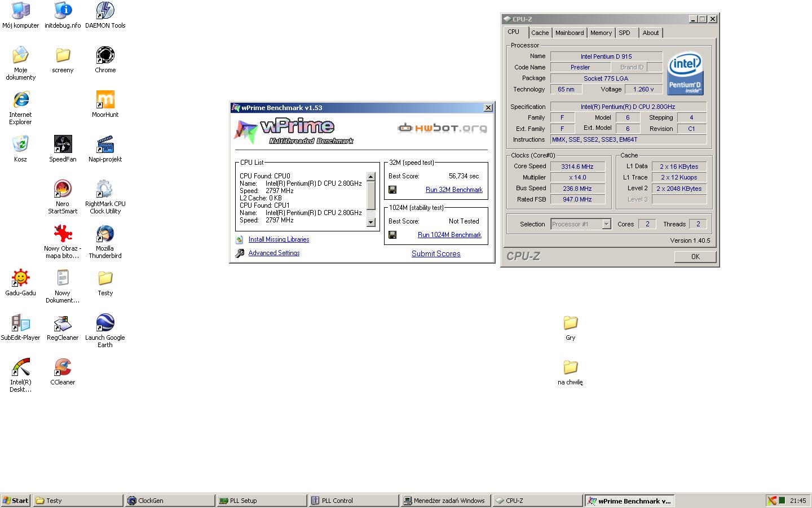Click green tray icon near clock
812x508 pixels.
click(782, 501)
